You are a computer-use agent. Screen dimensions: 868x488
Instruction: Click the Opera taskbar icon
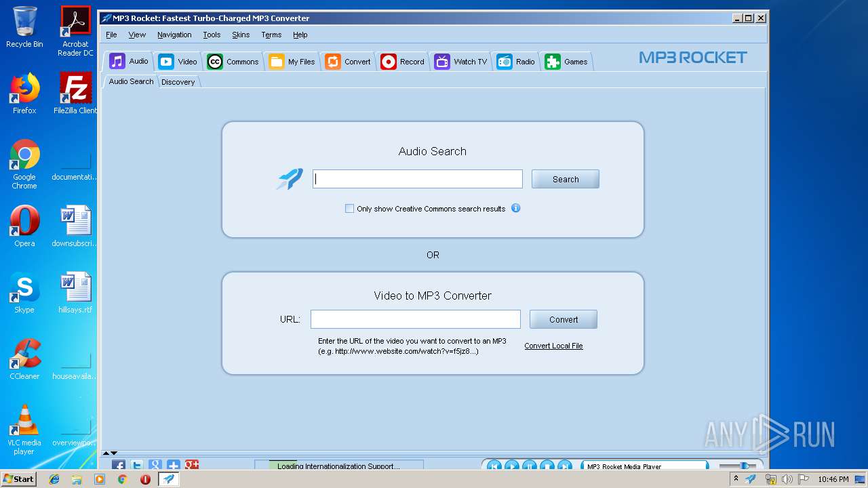coord(145,479)
